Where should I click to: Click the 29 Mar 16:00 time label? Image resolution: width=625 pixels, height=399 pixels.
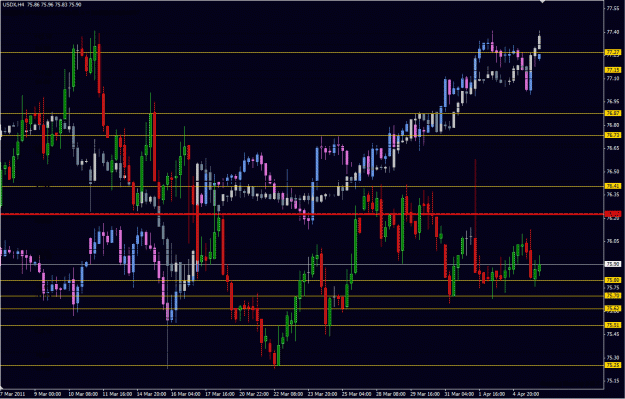point(425,394)
